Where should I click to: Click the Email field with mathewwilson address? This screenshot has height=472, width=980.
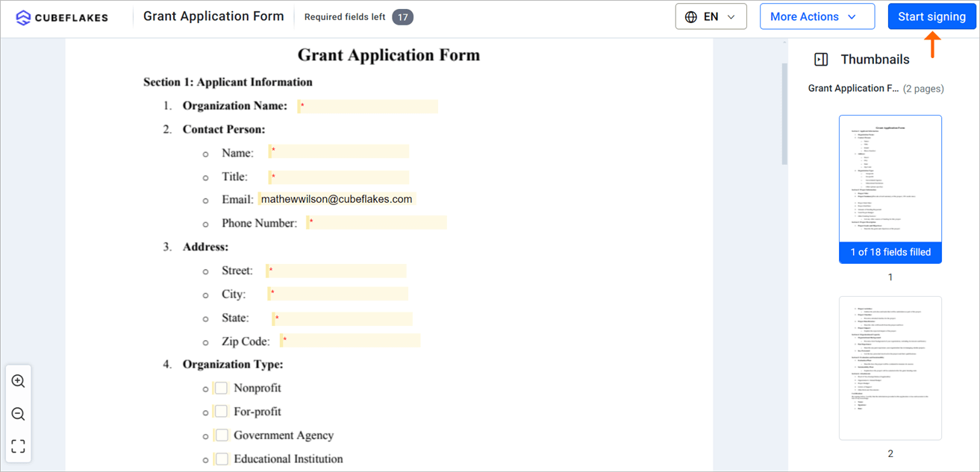point(337,199)
